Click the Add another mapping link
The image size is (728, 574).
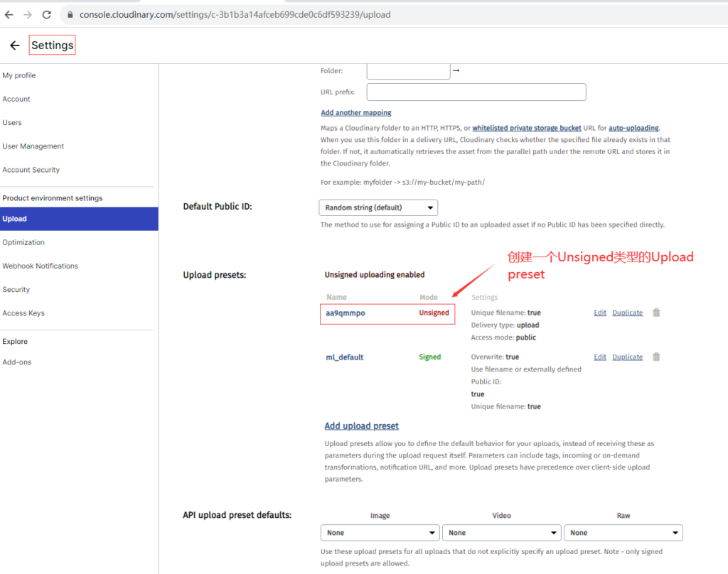click(356, 113)
